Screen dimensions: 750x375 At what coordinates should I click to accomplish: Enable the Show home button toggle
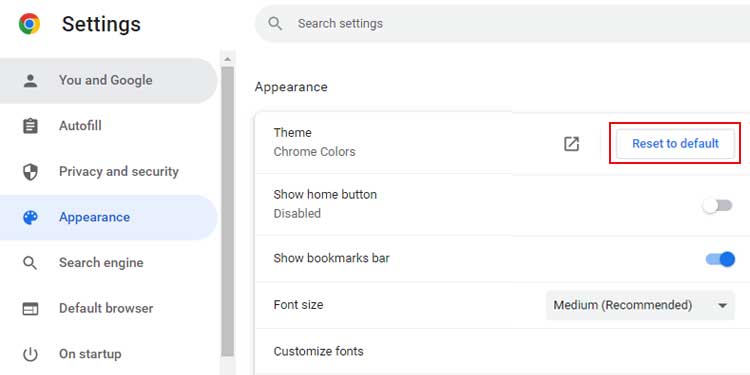click(x=717, y=206)
